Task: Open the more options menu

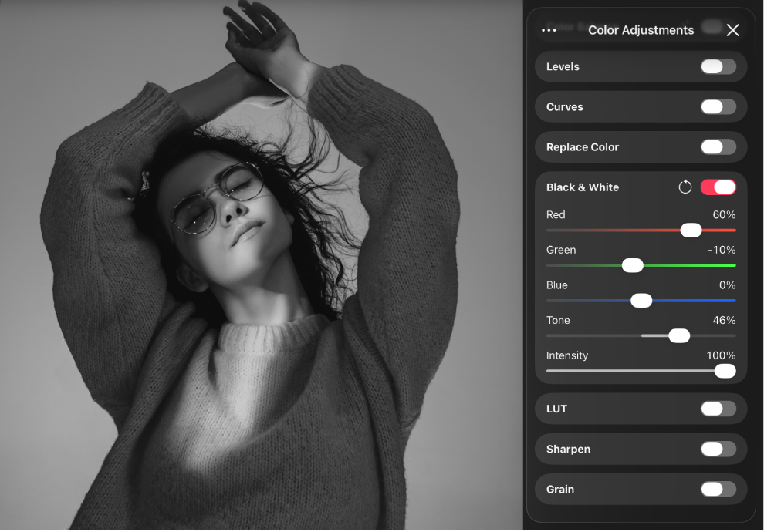Action: [549, 30]
